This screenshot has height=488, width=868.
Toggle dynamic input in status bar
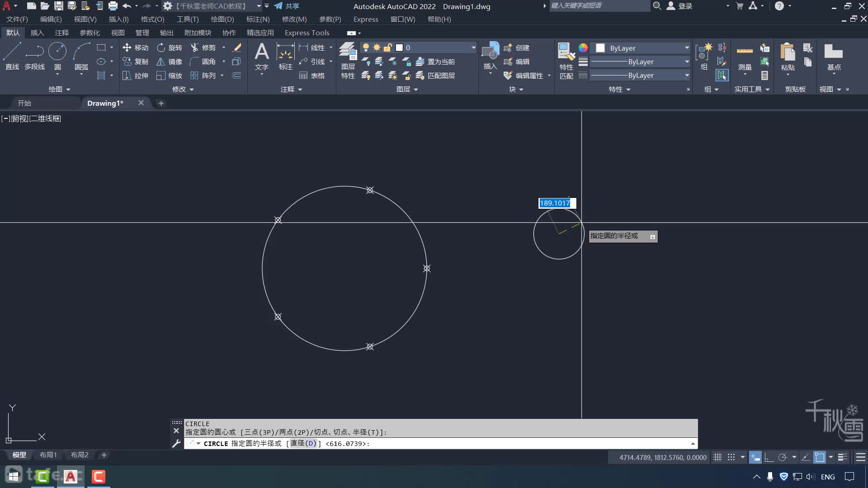tap(755, 457)
